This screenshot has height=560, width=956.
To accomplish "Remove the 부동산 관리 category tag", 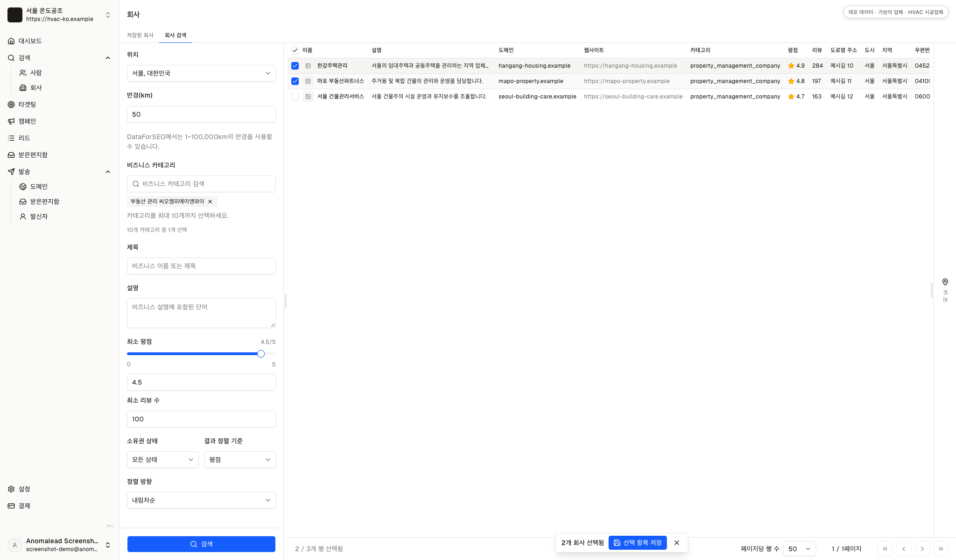I will (210, 202).
